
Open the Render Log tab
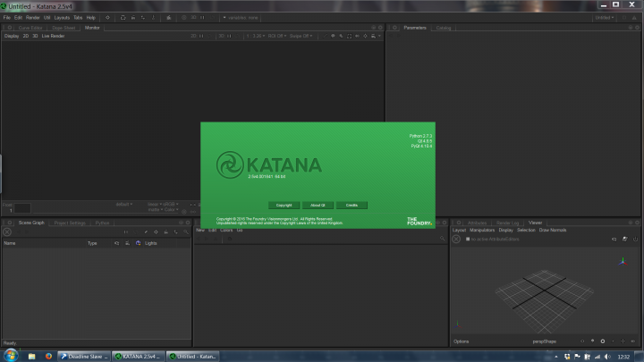tap(507, 223)
